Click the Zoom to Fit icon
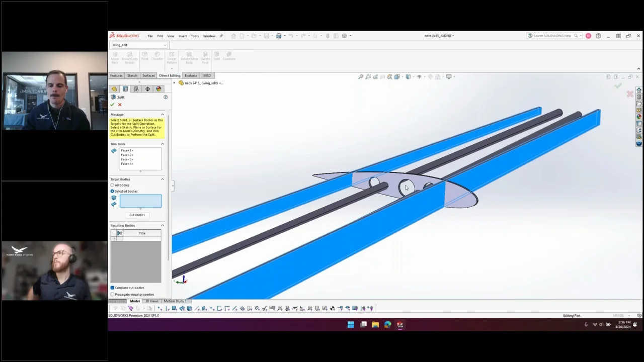Viewport: 644px width, 362px height. tap(361, 77)
